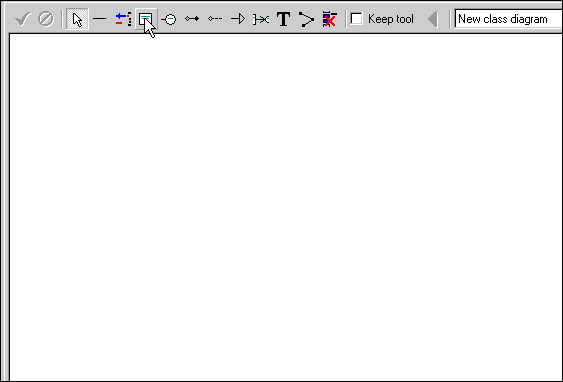This screenshot has height=382, width=563.
Task: Select the bracket connector link tool
Action: (261, 19)
